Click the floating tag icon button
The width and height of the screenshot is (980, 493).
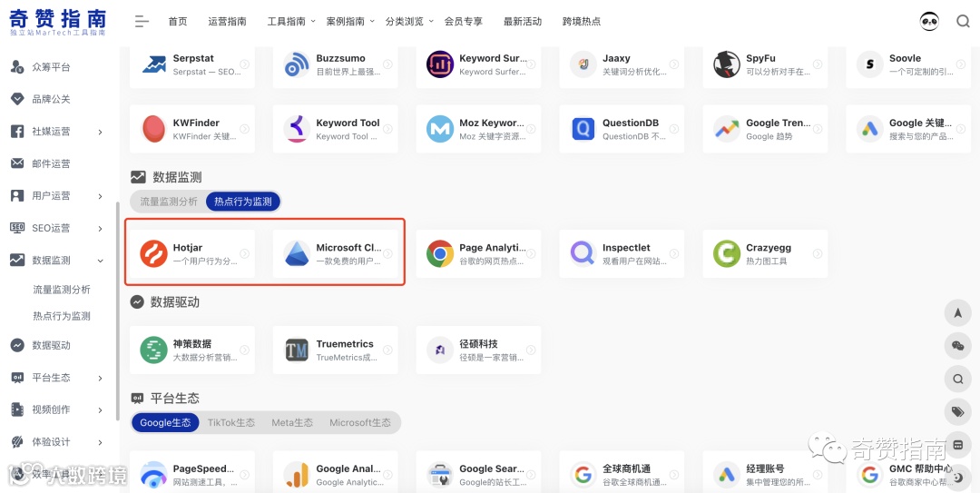[x=957, y=411]
